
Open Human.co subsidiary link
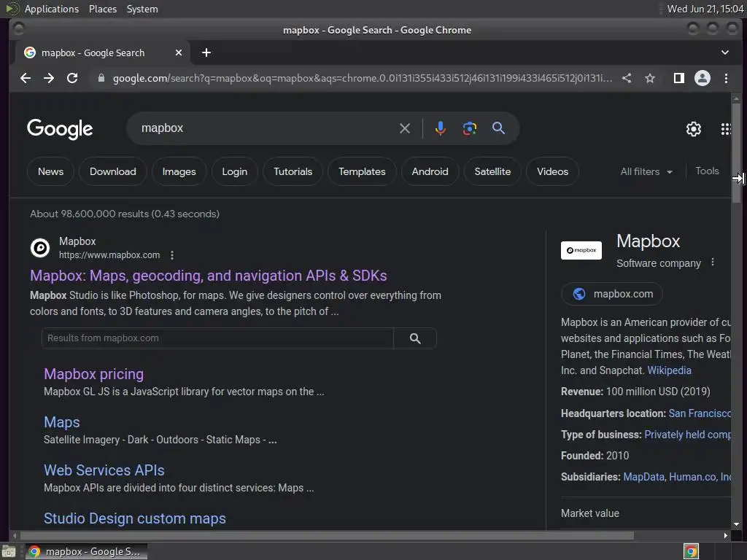click(692, 477)
